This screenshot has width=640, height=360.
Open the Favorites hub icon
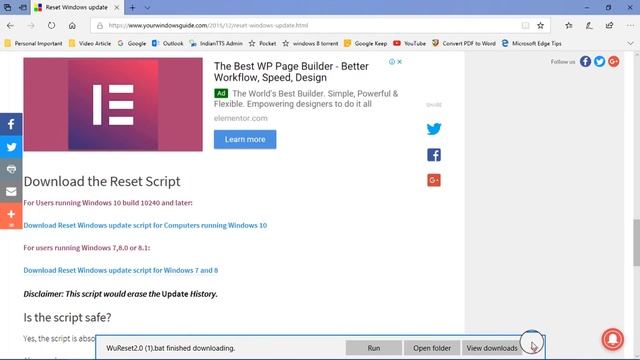click(569, 25)
